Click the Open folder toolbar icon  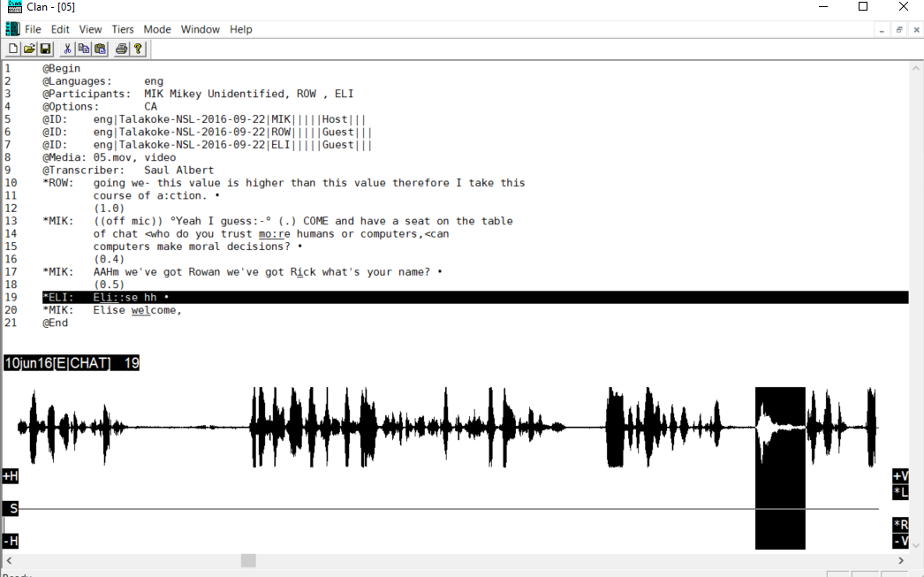point(29,49)
